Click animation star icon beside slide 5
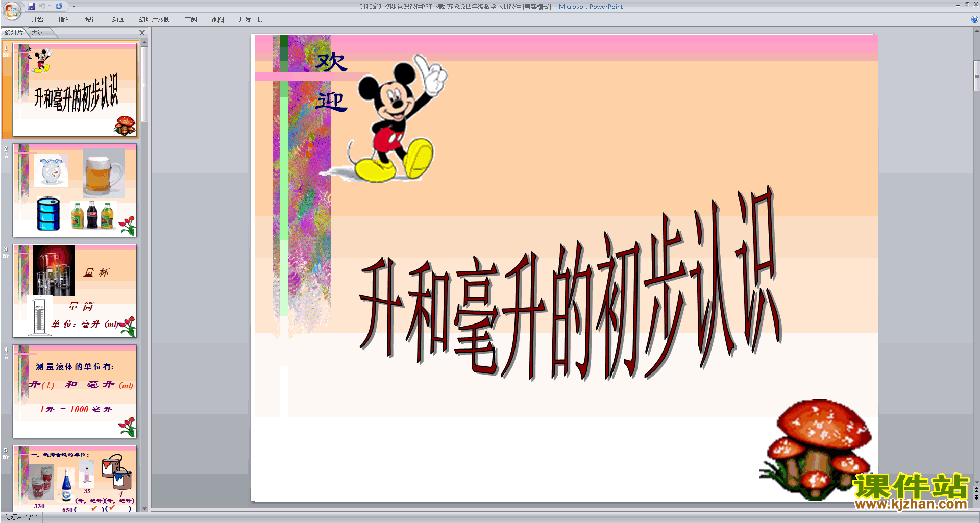The image size is (980, 523). click(6, 457)
